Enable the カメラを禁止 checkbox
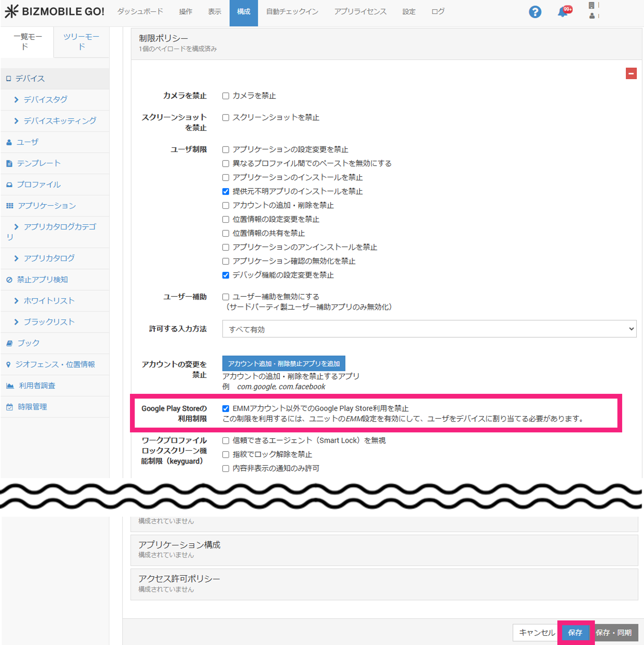The height and width of the screenshot is (645, 644). pyautogui.click(x=225, y=96)
